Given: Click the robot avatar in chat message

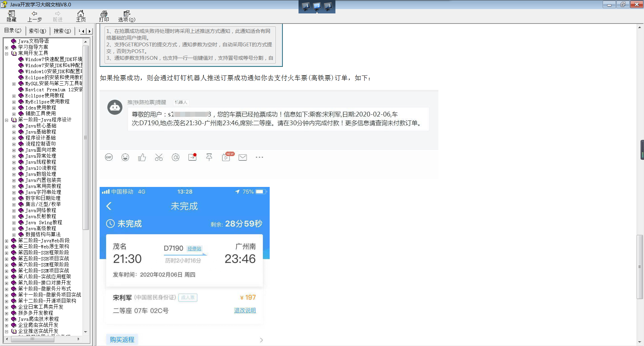Looking at the screenshot, I should point(115,107).
